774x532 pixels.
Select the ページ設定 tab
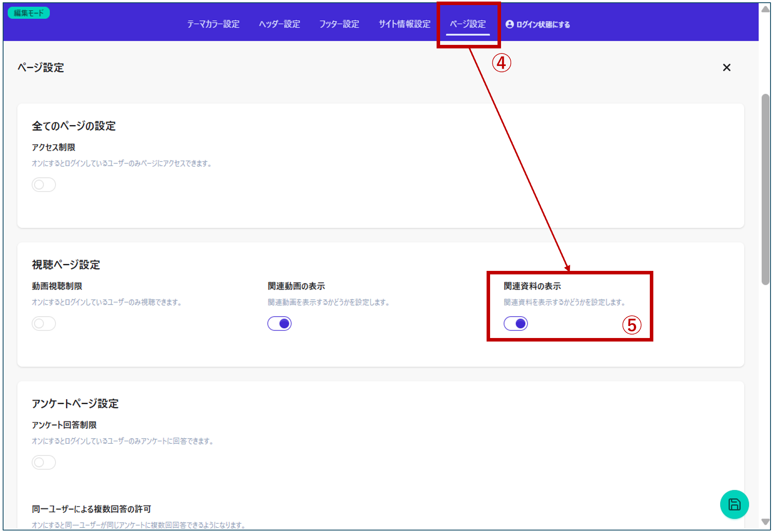pos(468,24)
